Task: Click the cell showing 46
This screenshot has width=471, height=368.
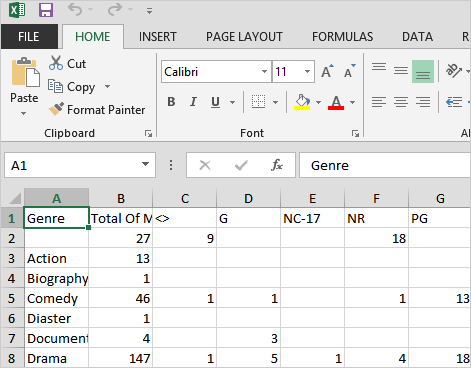Action: [x=121, y=298]
